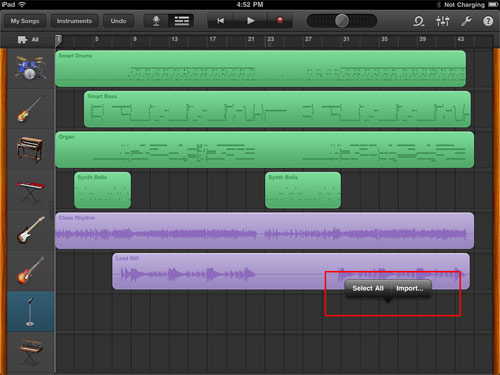The height and width of the screenshot is (375, 500).
Task: Open the Loop browser
Action: pyautogui.click(x=419, y=21)
